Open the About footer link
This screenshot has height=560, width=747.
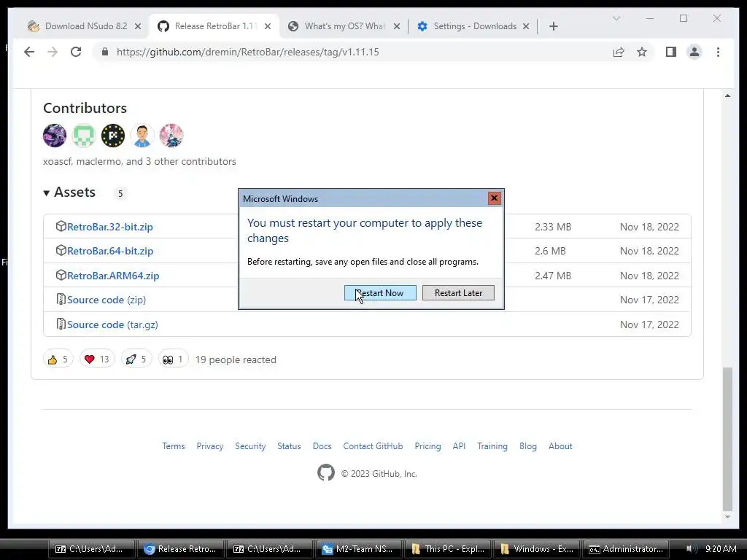(560, 446)
